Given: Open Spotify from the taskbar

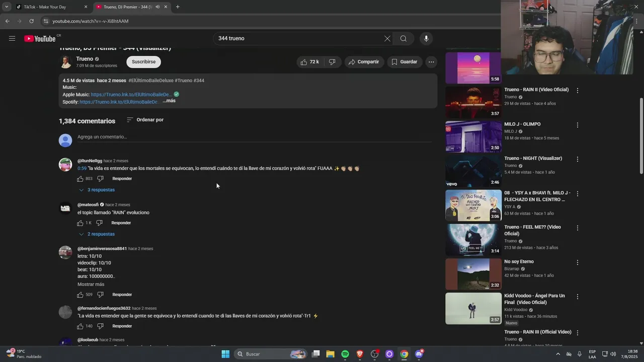Looking at the screenshot, I should click(345, 354).
